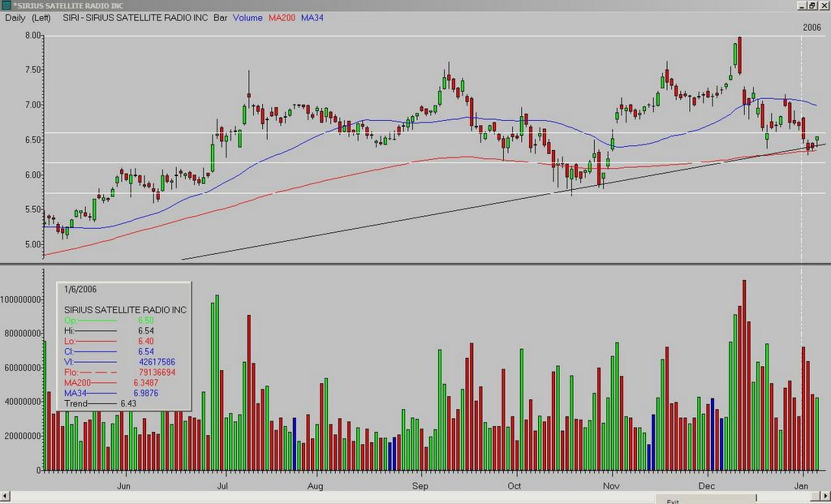The image size is (831, 504).
Task: Click the Hi: 6.54 high price row
Action: [x=110, y=331]
